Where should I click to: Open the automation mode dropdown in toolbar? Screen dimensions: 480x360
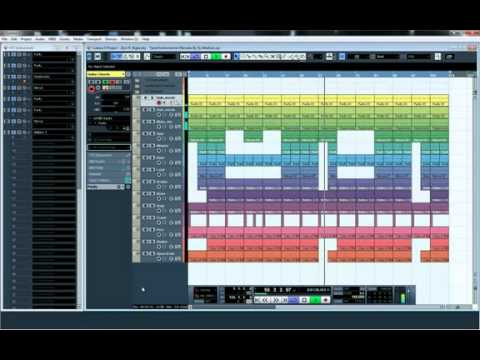click(x=164, y=57)
